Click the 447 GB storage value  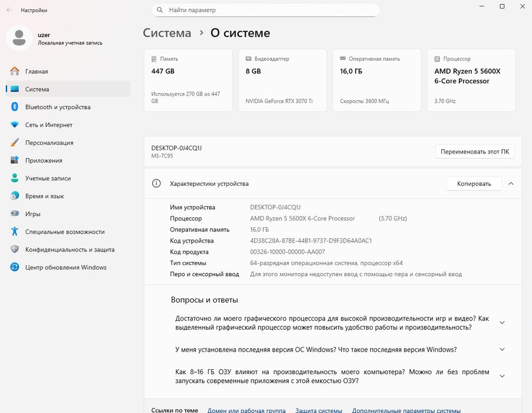[x=163, y=71]
